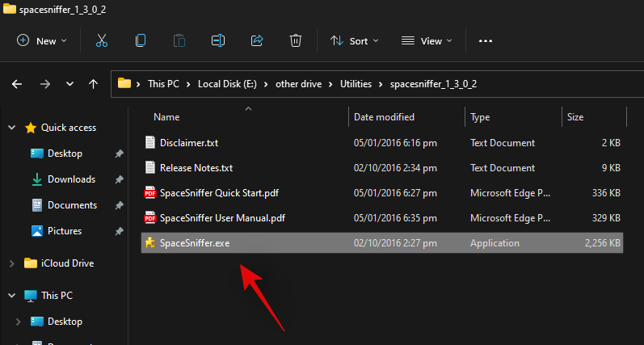Viewport: 644px width, 345px height.
Task: Select SpaceSniffer.exe file
Action: coord(194,243)
